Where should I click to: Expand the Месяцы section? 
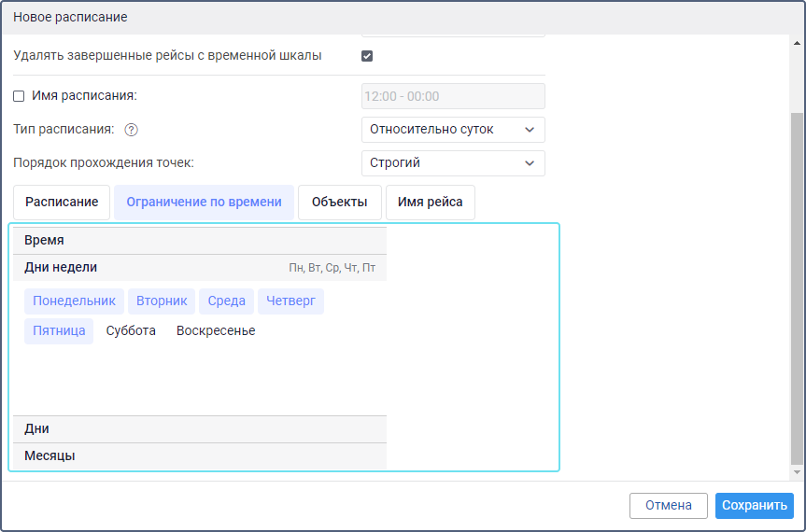click(x=200, y=456)
